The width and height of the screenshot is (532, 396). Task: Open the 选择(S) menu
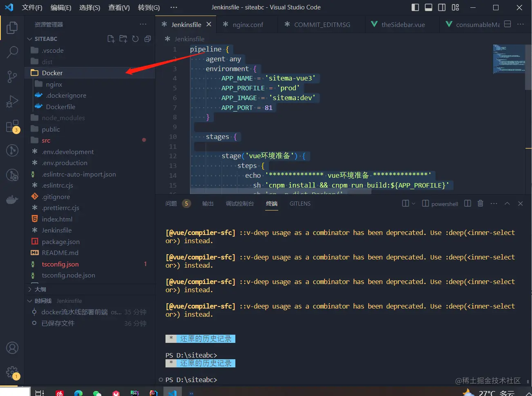coord(89,7)
